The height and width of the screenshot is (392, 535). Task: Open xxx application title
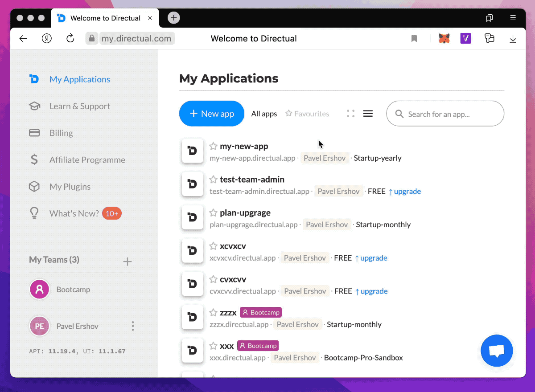click(x=227, y=346)
